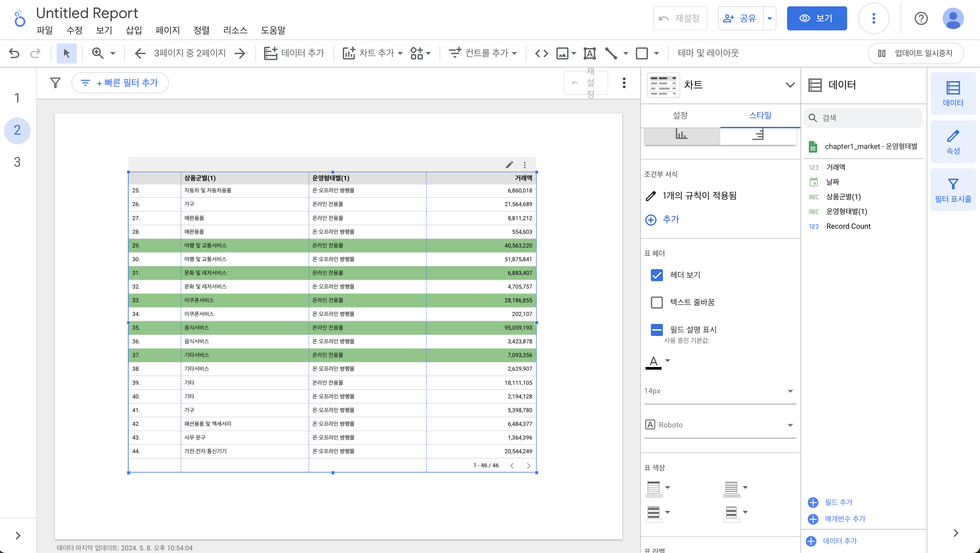Open the Roboto font family dropdown

point(720,425)
